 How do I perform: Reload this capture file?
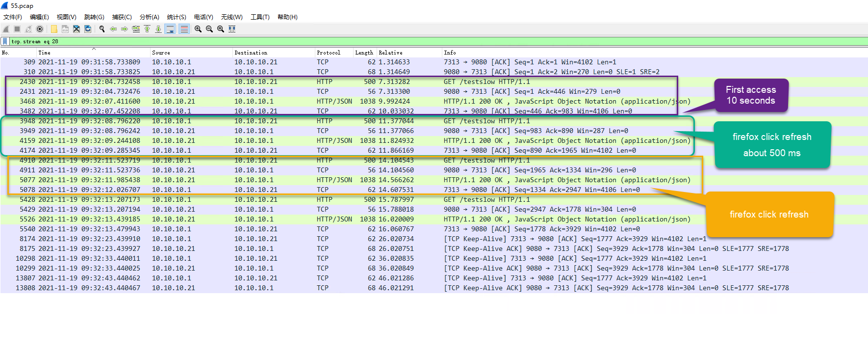click(x=88, y=29)
